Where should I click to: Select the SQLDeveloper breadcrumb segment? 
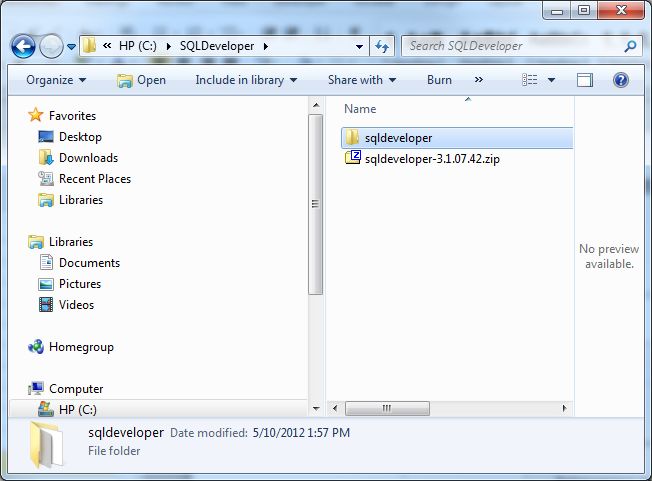(x=217, y=46)
